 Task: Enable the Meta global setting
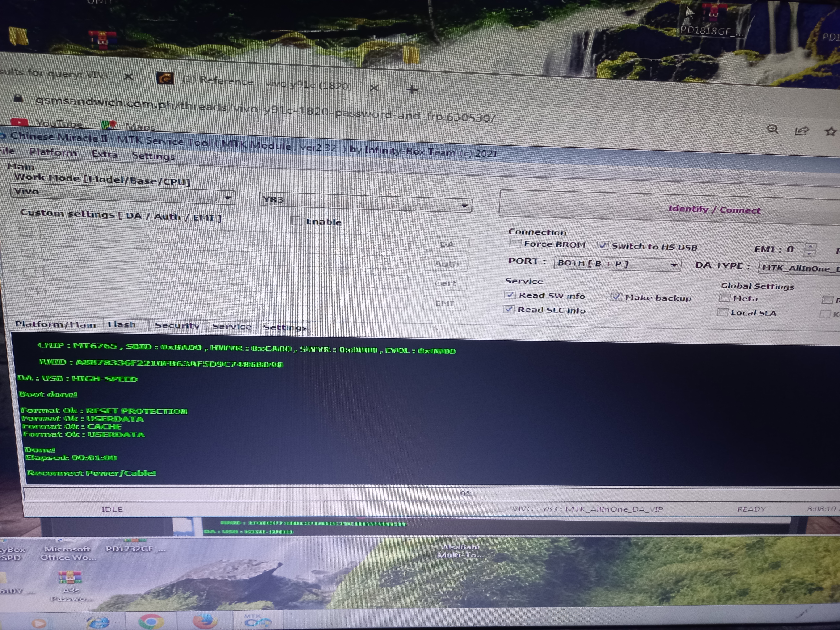click(724, 298)
